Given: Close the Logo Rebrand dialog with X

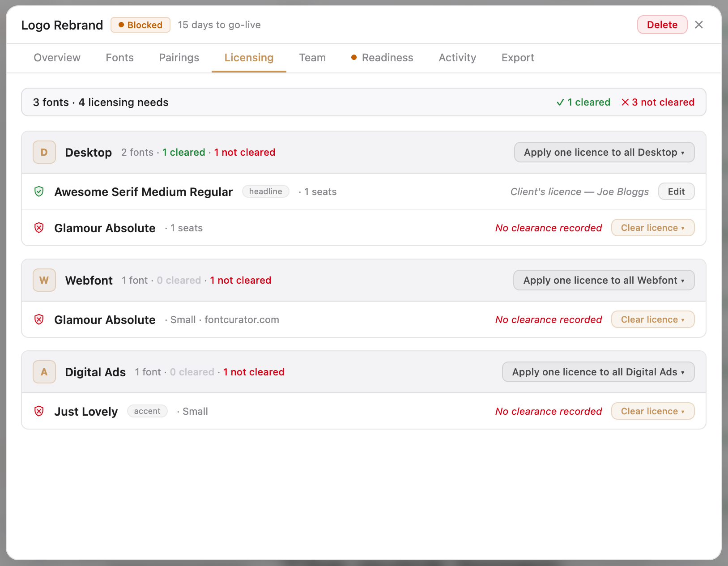Looking at the screenshot, I should click(699, 25).
